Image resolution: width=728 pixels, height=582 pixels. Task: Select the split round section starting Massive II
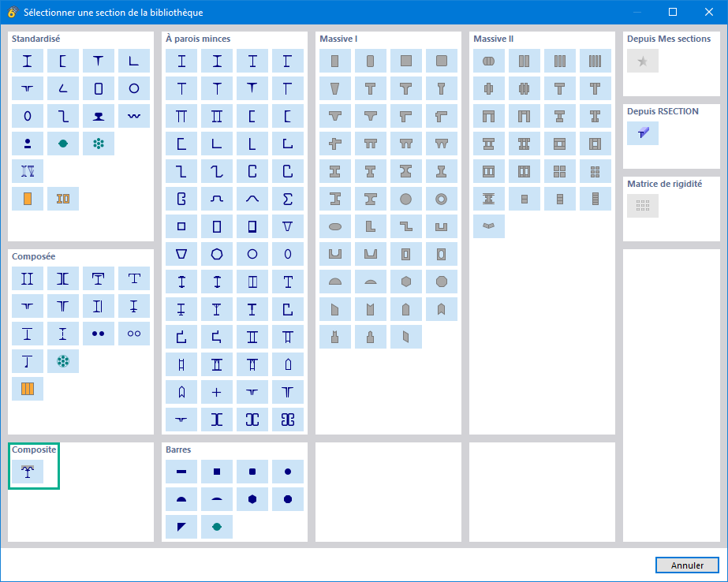click(488, 61)
